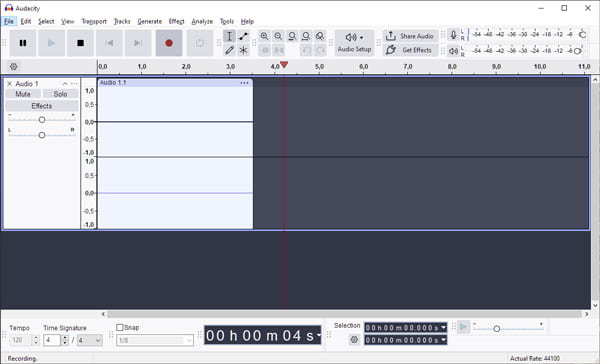This screenshot has width=600, height=364.
Task: Collapse the Audio 1 track
Action: (65, 84)
